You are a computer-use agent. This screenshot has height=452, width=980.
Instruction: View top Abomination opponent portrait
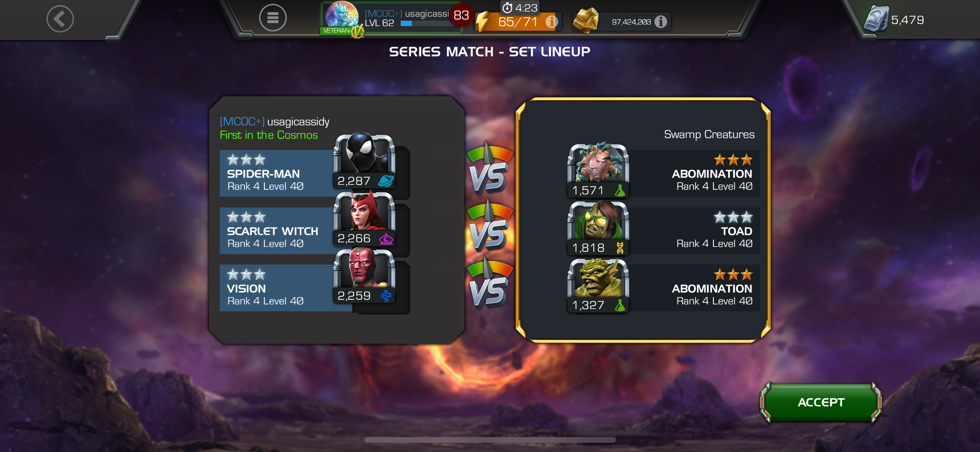pos(598,171)
